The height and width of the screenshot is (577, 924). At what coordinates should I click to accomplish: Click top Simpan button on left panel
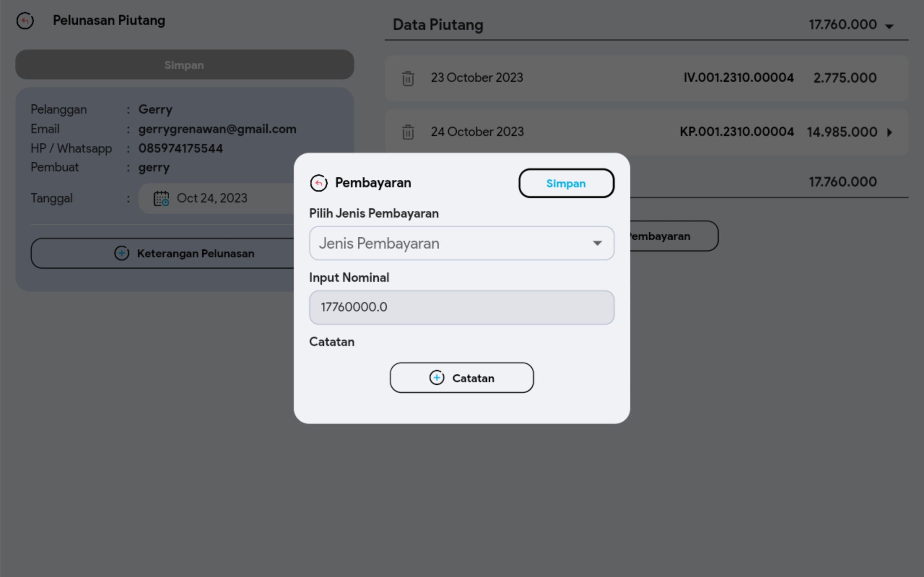184,65
